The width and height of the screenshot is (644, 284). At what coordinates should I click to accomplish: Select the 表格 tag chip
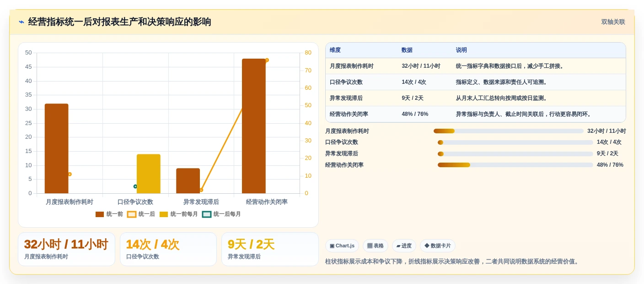tap(376, 246)
